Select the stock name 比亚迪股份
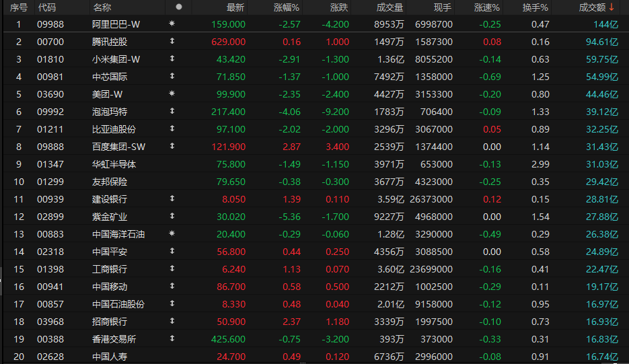This screenshot has width=629, height=364. point(114,129)
